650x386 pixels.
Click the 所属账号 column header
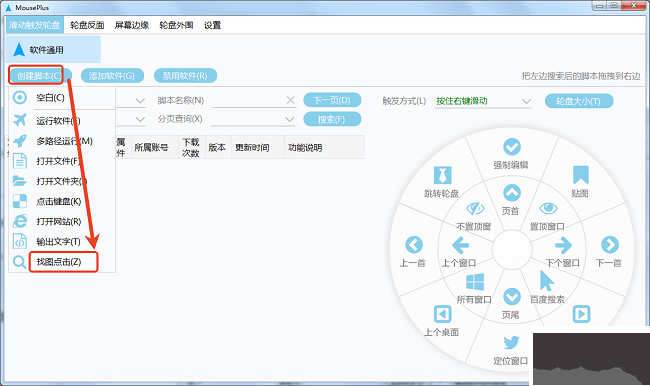(155, 147)
